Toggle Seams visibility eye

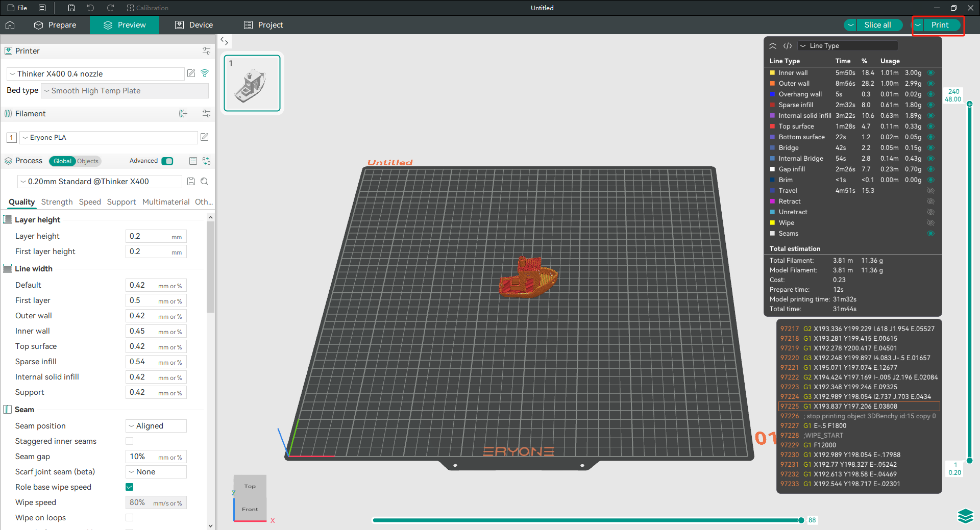pos(930,233)
